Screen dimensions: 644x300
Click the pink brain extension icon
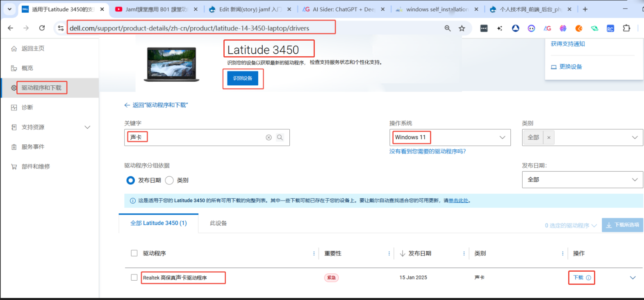tap(563, 28)
